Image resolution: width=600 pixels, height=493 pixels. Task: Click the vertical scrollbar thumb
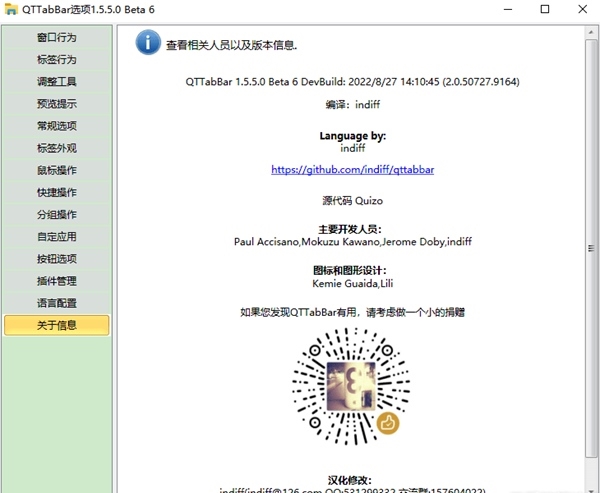[x=591, y=248]
